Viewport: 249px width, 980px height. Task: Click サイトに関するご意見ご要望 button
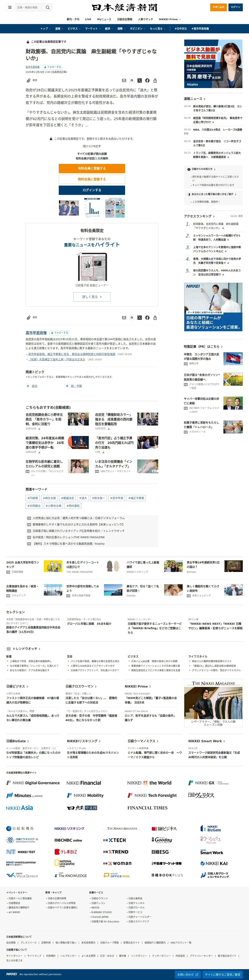223,974
